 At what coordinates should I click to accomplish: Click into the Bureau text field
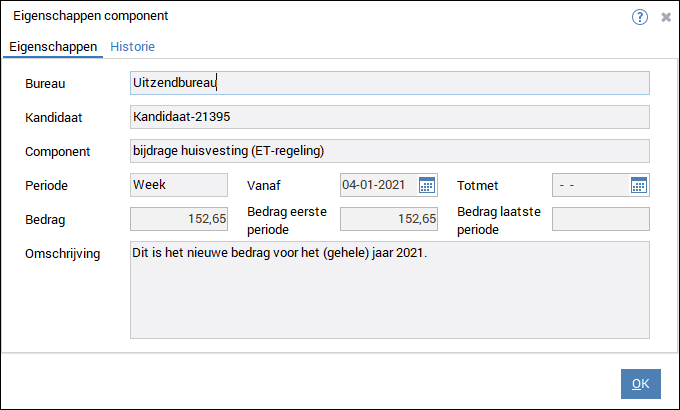click(390, 83)
